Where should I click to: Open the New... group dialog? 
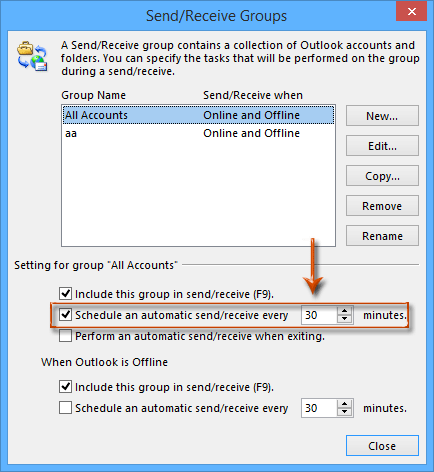point(382,116)
